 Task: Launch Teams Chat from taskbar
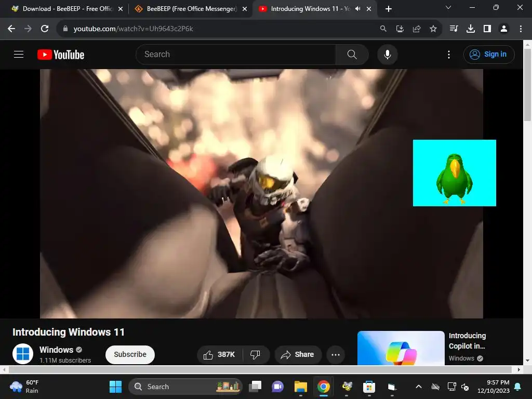(277, 387)
